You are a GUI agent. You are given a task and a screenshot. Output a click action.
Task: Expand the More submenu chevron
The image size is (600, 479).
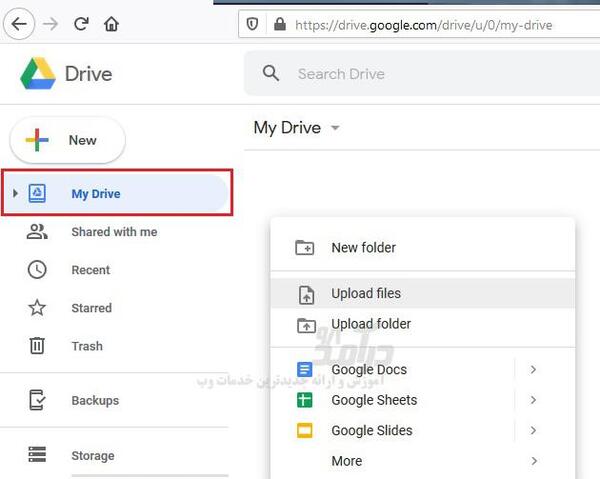(534, 461)
